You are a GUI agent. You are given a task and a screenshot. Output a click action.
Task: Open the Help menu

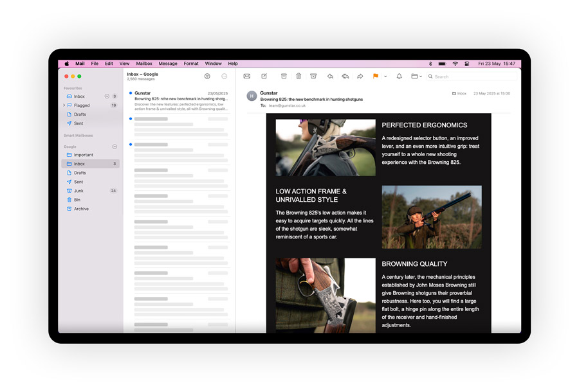233,64
